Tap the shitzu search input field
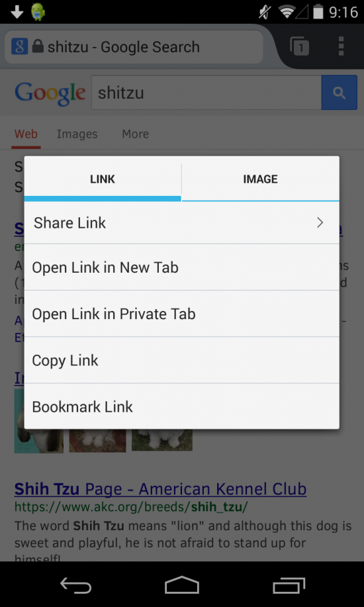Image resolution: width=364 pixels, height=607 pixels. [206, 93]
